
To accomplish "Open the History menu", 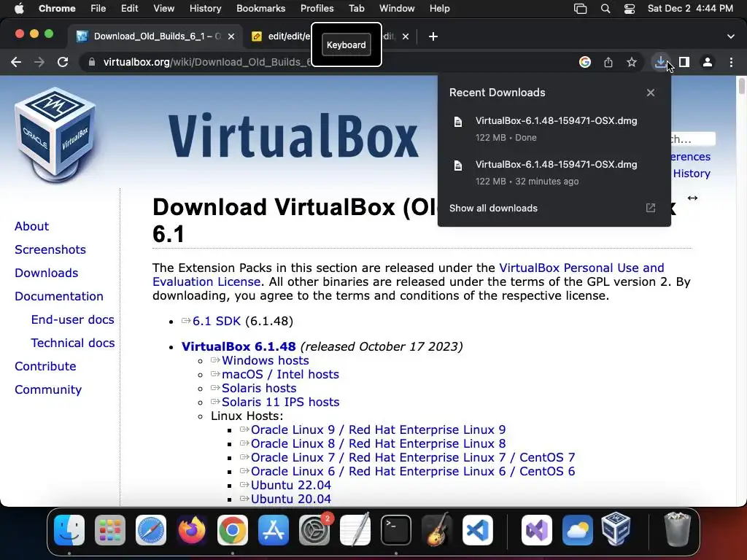I will [x=205, y=9].
